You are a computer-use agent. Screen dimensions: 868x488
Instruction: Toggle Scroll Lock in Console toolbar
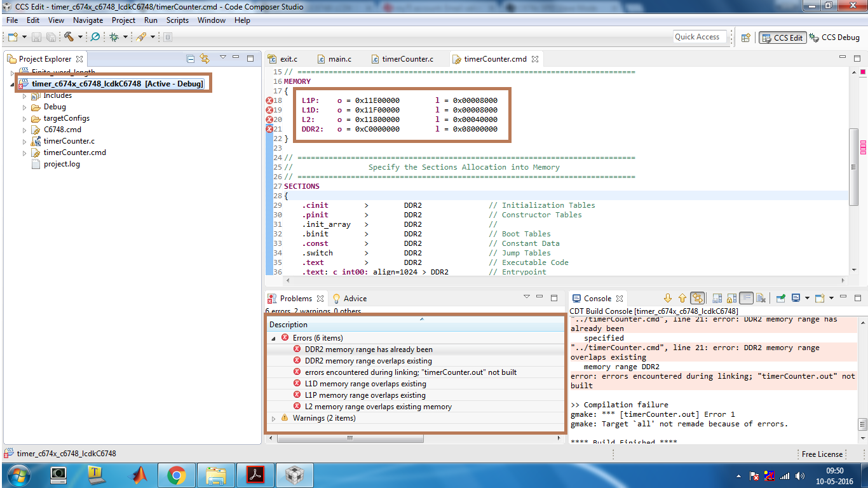pyautogui.click(x=731, y=298)
